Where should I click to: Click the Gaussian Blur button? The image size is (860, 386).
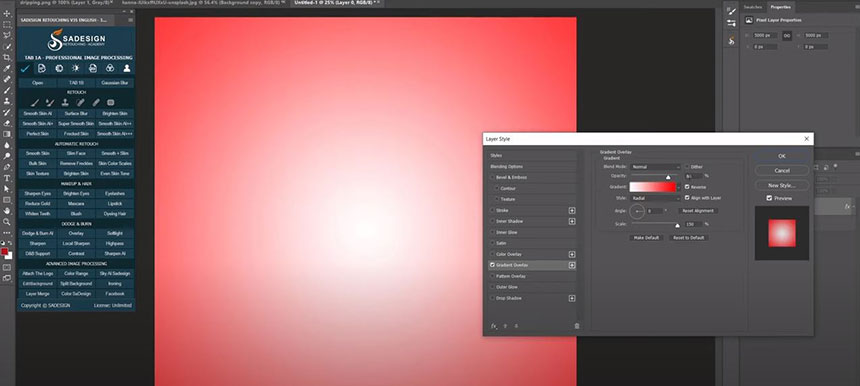[x=115, y=83]
